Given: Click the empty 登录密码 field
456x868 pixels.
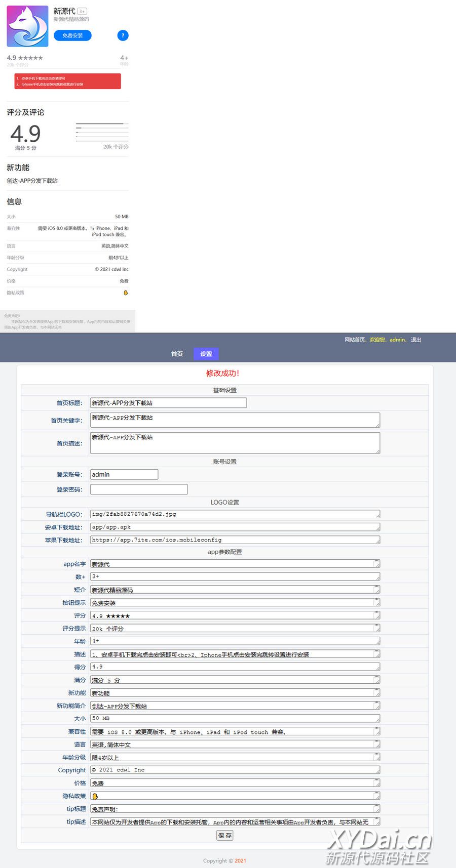Looking at the screenshot, I should pos(139,489).
